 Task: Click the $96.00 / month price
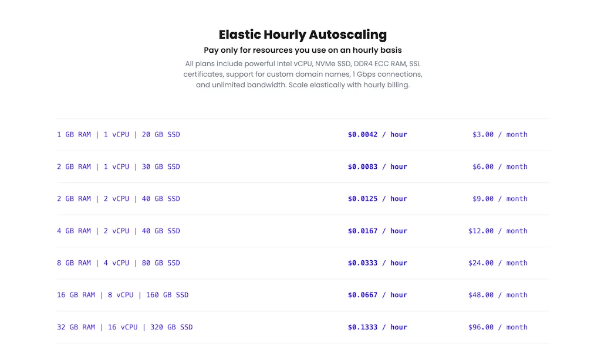498,327
